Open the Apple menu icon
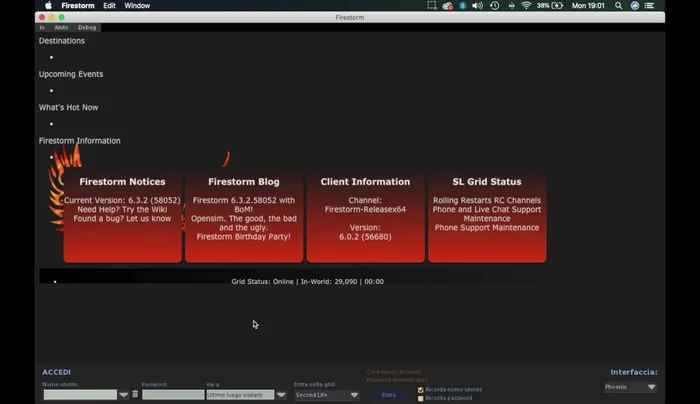The image size is (700, 404). (48, 6)
